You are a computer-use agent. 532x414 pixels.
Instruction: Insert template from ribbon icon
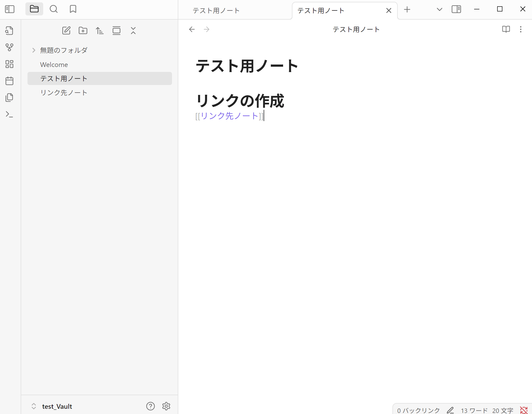coord(9,98)
